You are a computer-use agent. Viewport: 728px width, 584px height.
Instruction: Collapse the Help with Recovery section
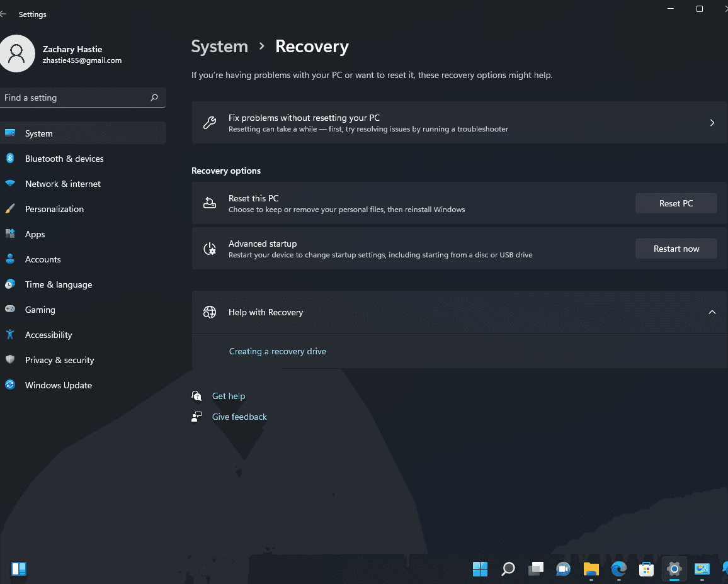tap(712, 312)
